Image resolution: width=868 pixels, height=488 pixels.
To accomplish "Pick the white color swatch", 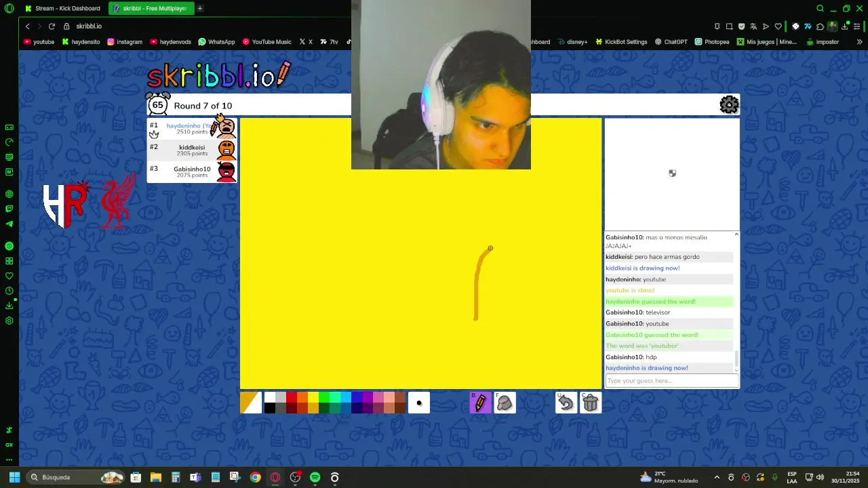I will (x=270, y=397).
